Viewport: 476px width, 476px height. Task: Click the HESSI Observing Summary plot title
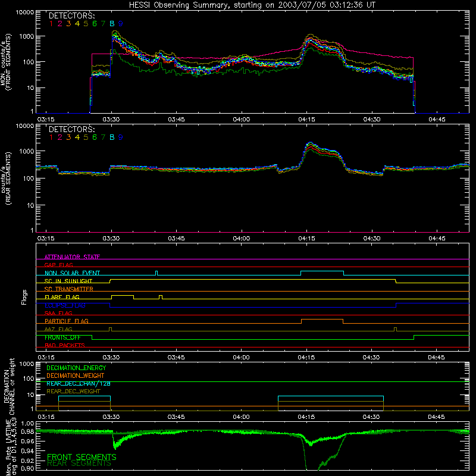coord(252,5)
